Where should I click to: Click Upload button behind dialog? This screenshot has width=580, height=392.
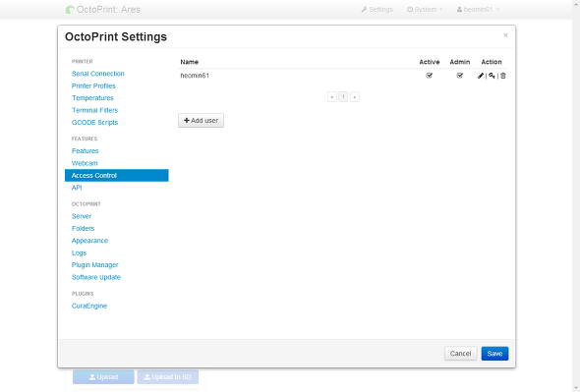coord(103,377)
